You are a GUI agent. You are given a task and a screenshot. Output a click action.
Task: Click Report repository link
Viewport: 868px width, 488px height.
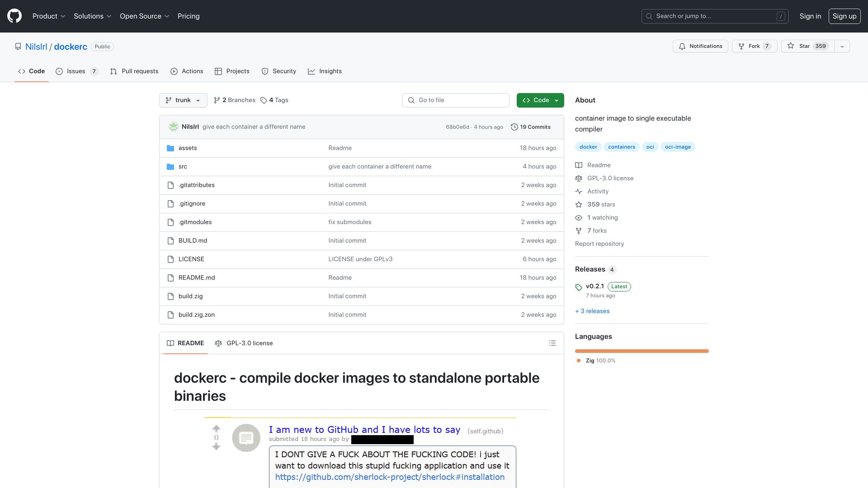tap(599, 244)
